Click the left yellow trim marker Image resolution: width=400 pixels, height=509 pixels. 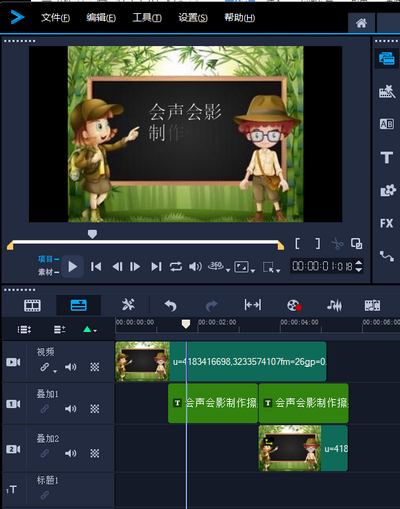point(10,246)
